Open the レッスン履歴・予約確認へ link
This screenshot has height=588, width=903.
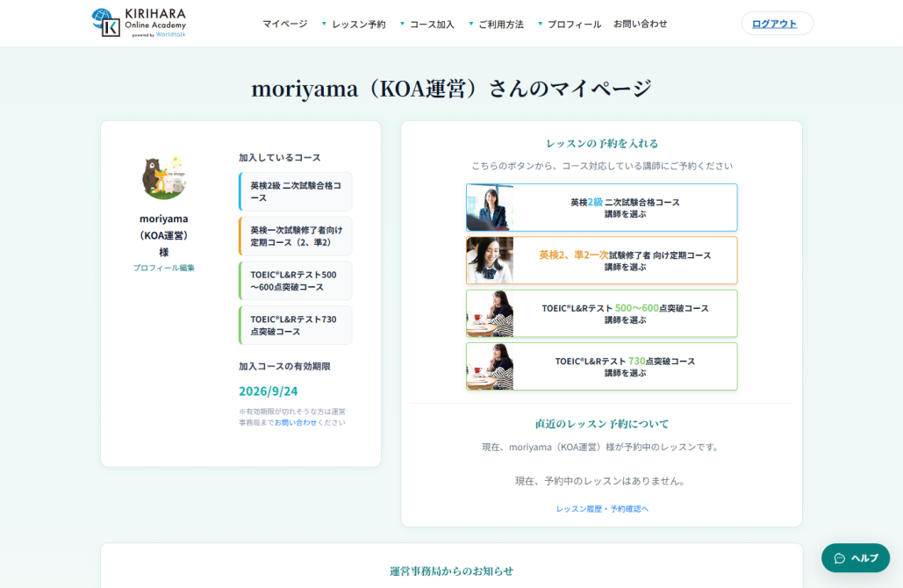point(602,509)
